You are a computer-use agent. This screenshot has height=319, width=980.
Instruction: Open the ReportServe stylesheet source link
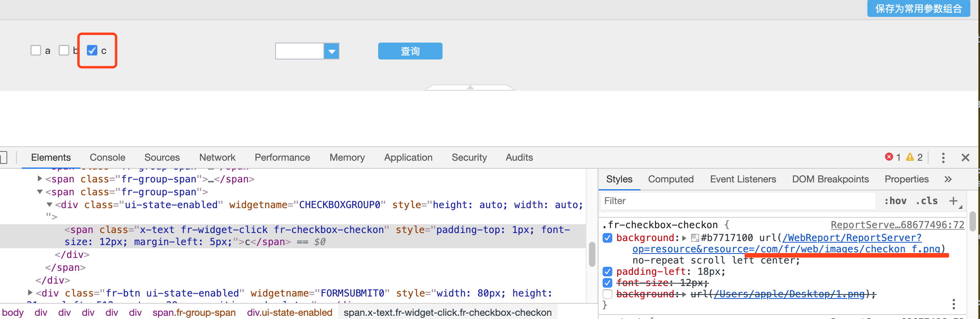click(897, 225)
